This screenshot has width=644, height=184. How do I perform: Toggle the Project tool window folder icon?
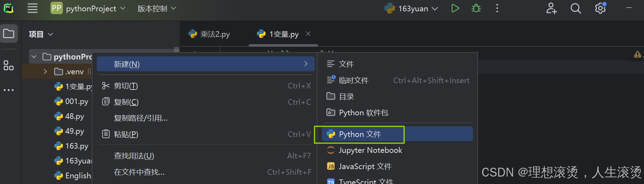[x=9, y=34]
